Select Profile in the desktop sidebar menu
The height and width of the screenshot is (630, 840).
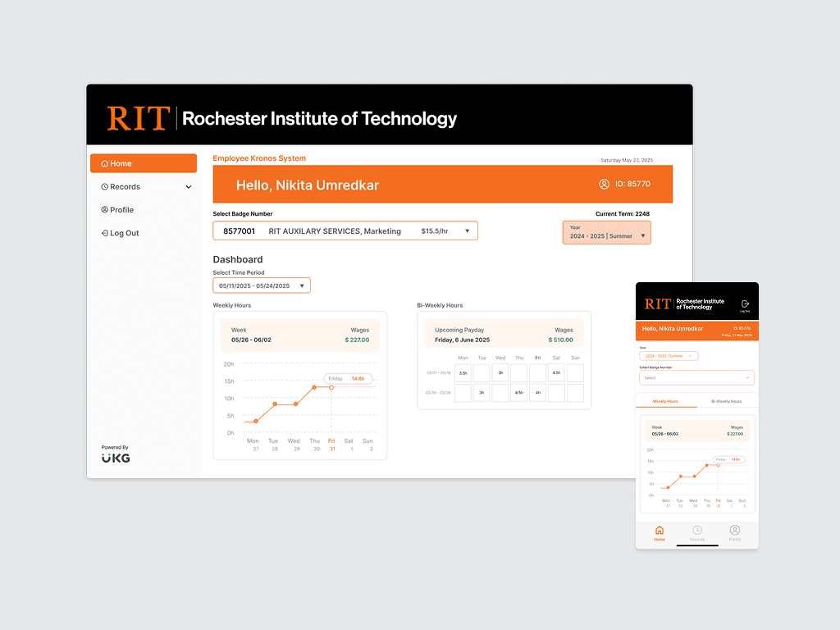point(144,209)
